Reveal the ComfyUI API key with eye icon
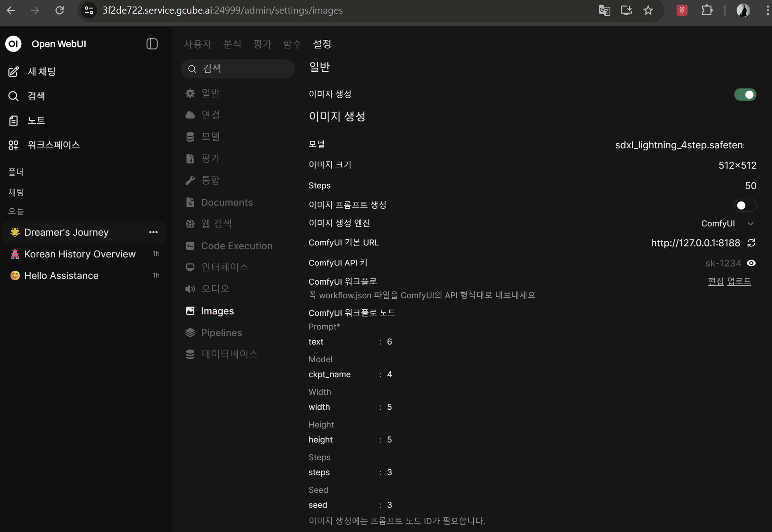The width and height of the screenshot is (772, 532). (751, 263)
